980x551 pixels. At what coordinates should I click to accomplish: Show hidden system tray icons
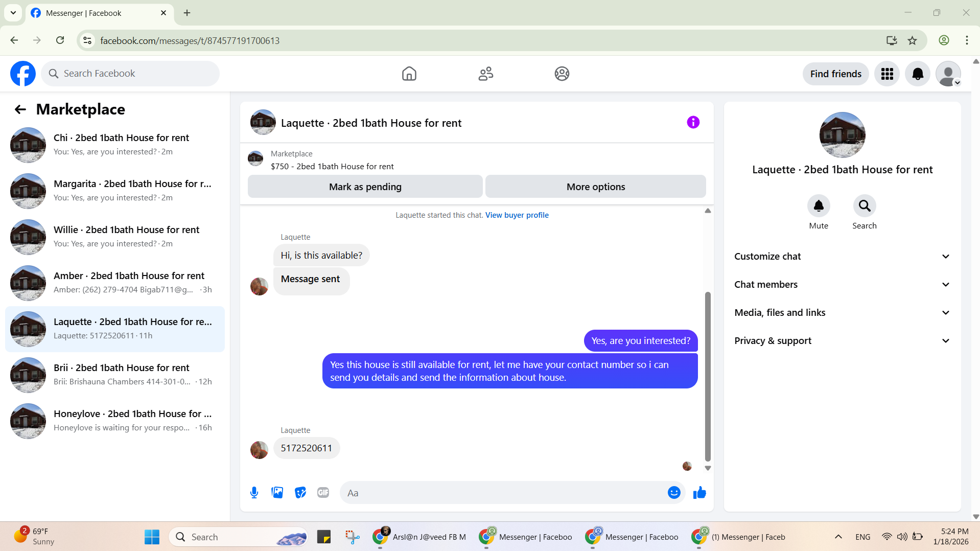coord(838,537)
